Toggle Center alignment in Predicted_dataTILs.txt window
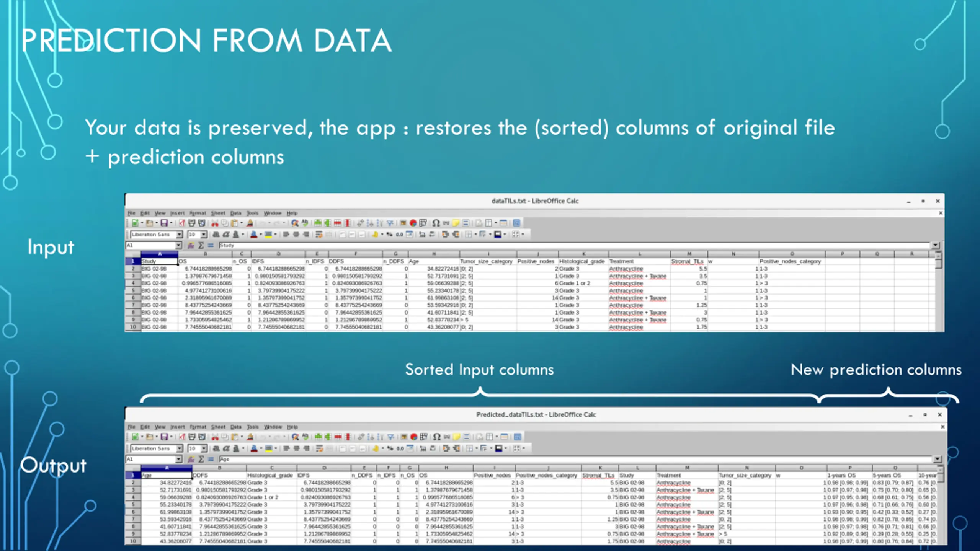 pyautogui.click(x=296, y=448)
